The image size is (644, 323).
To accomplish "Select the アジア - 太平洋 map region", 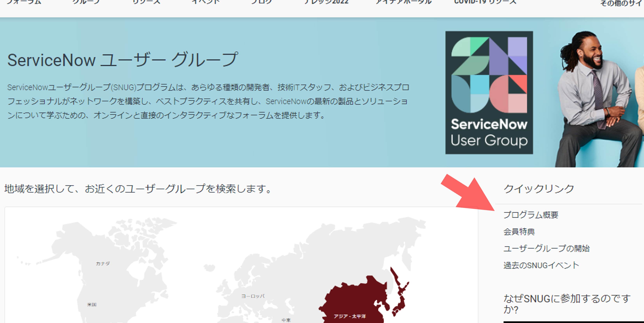I will (x=350, y=316).
